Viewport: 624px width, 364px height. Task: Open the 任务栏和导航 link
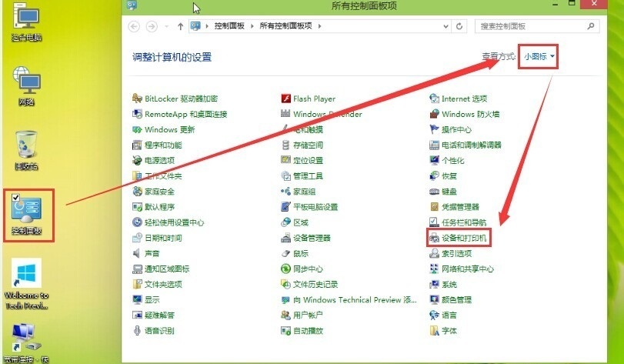point(464,222)
